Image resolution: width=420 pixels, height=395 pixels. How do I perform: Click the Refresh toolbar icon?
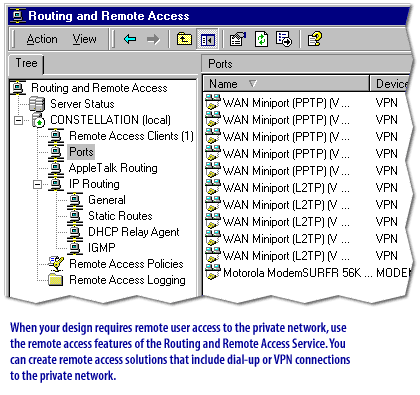262,39
